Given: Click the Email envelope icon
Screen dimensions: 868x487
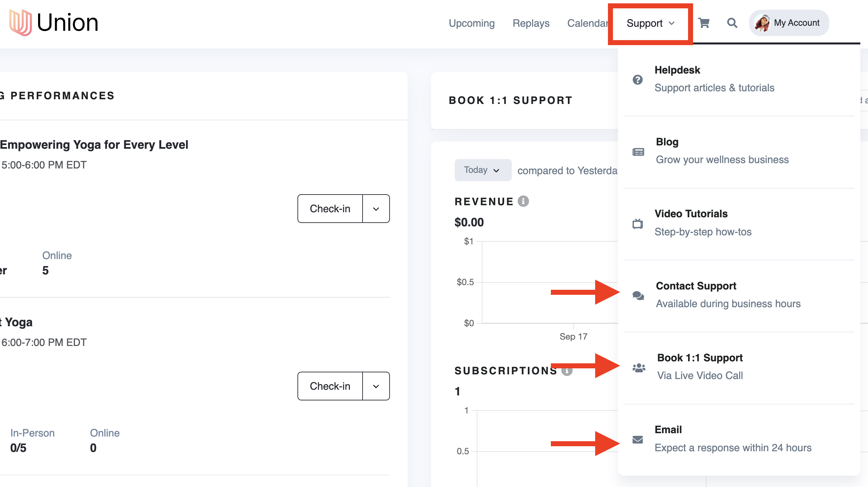Looking at the screenshot, I should pos(638,440).
